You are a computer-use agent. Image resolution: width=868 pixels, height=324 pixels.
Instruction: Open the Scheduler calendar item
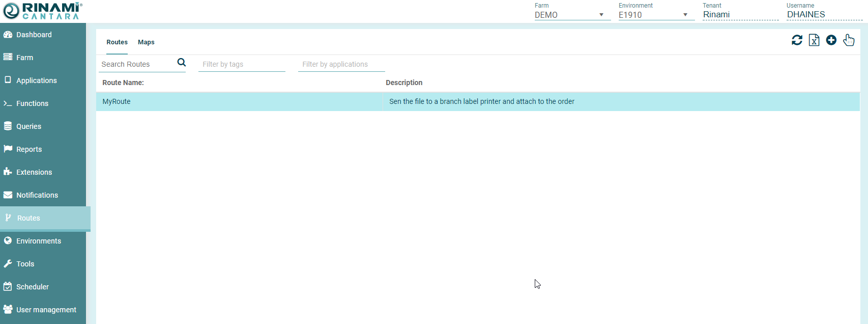32,287
